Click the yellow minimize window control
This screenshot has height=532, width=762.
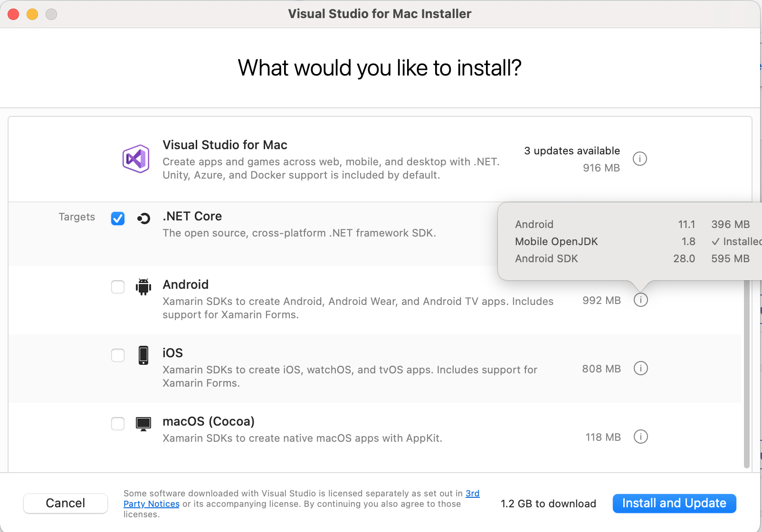[x=32, y=14]
